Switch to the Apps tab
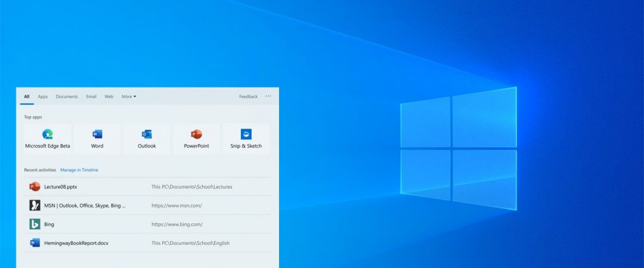The image size is (644, 268). pos(43,96)
